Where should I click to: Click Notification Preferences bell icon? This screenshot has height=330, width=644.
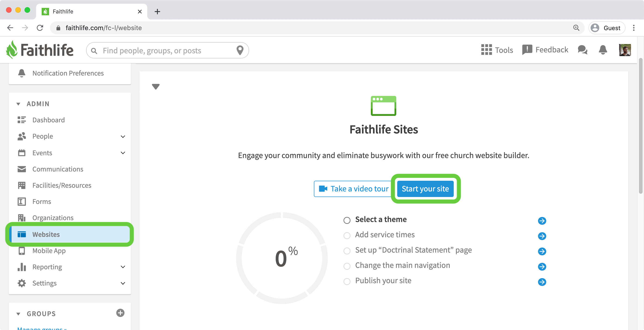22,73
